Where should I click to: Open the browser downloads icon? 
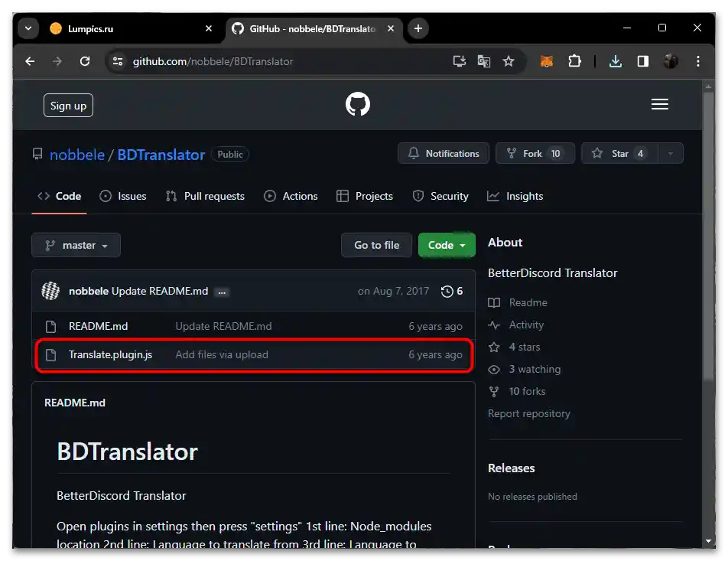[615, 61]
